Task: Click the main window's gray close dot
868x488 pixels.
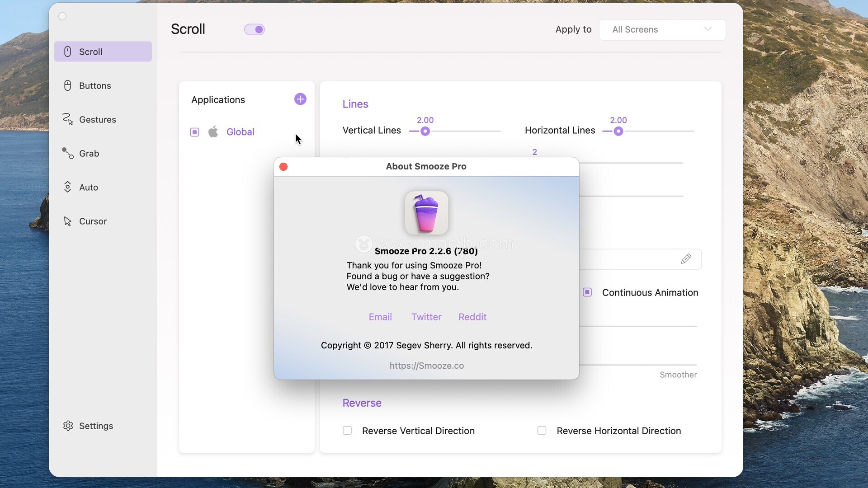Action: 62,16
